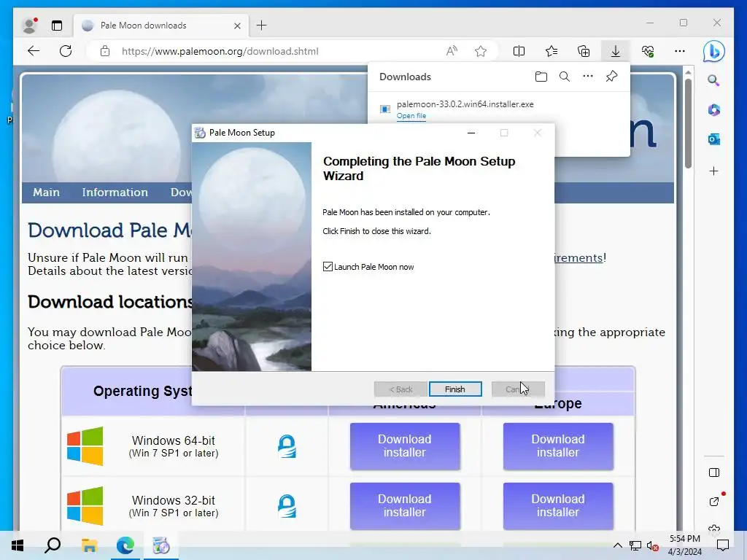Open the Windows Start menu
747x560 pixels.
pyautogui.click(x=18, y=545)
